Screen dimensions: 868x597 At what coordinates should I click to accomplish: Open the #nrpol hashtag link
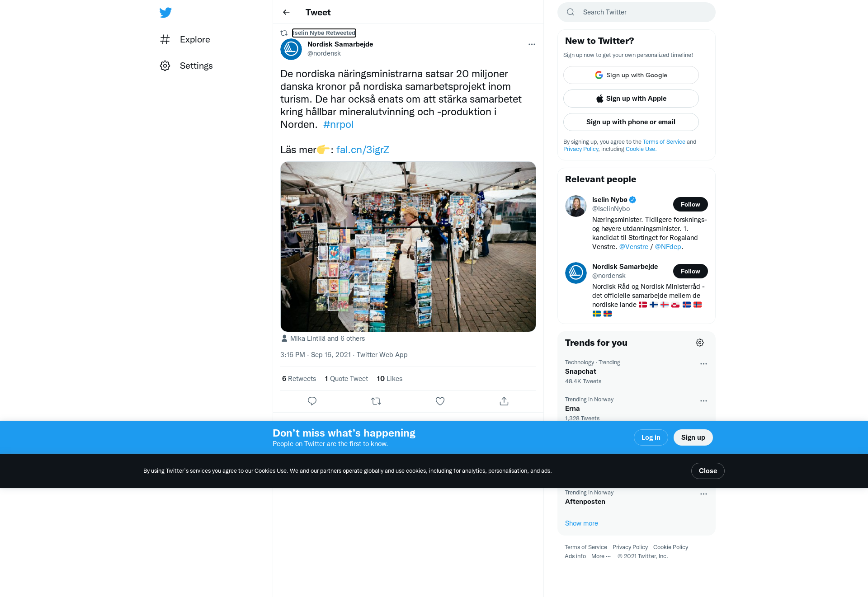tap(338, 125)
